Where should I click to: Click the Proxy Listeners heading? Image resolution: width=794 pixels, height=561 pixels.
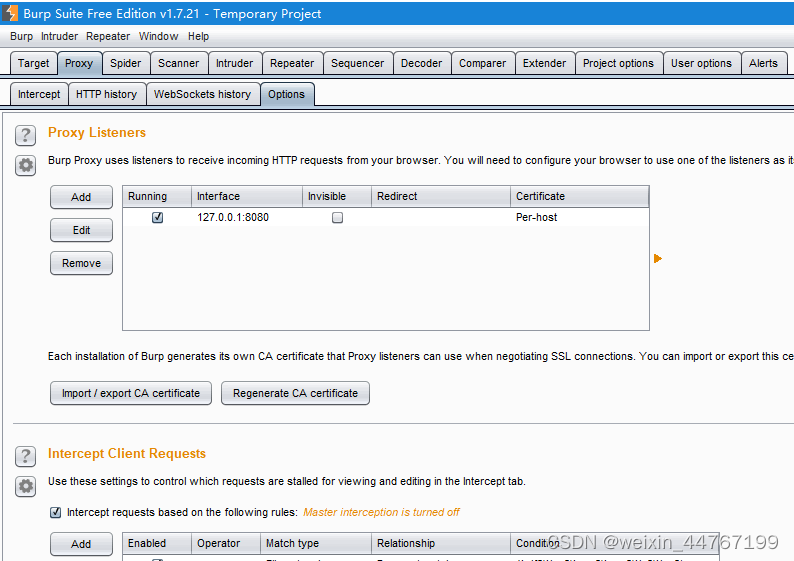click(97, 133)
